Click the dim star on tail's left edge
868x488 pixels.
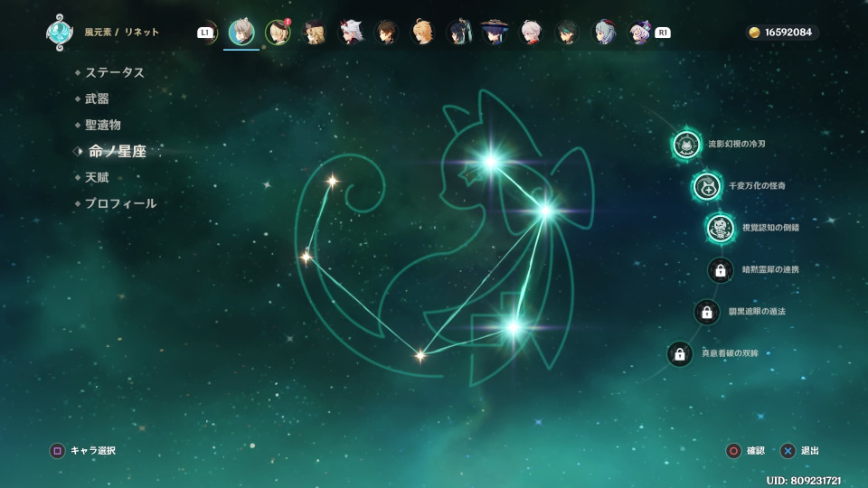306,257
